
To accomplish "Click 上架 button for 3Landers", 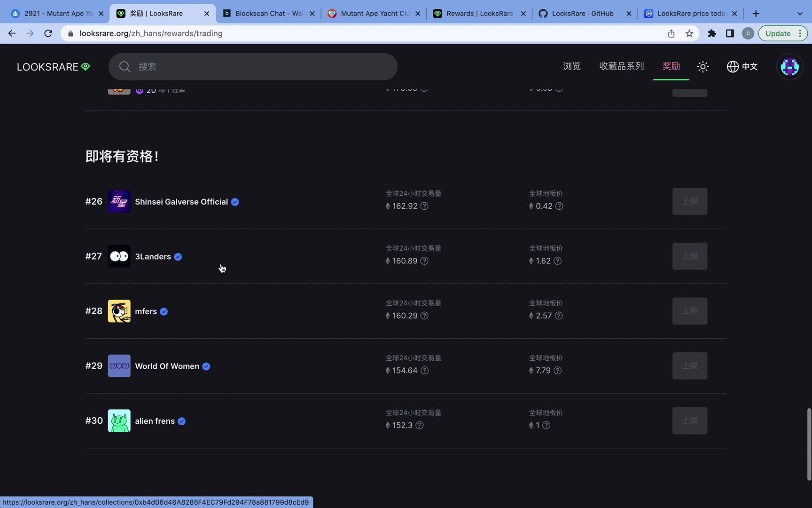I will pyautogui.click(x=689, y=256).
